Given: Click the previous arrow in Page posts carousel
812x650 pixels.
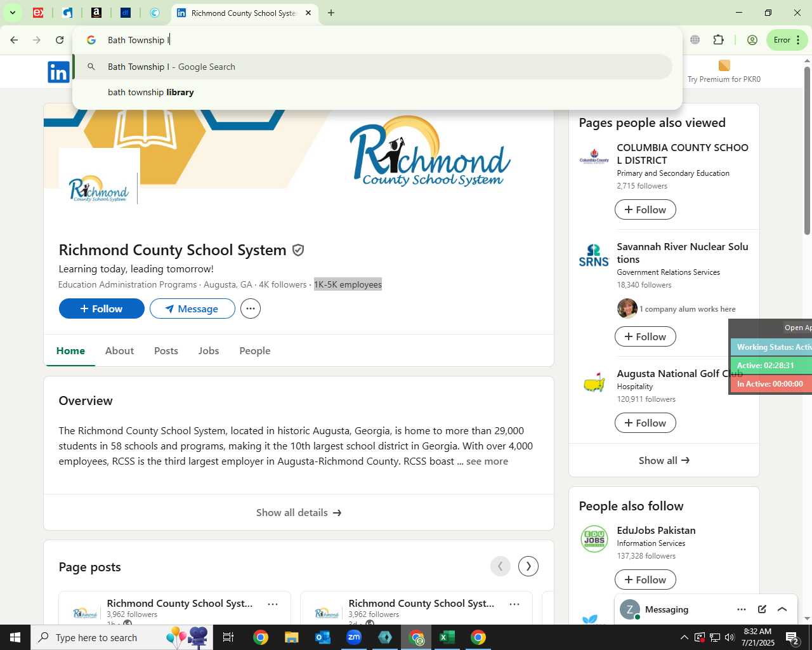Looking at the screenshot, I should click(x=501, y=566).
